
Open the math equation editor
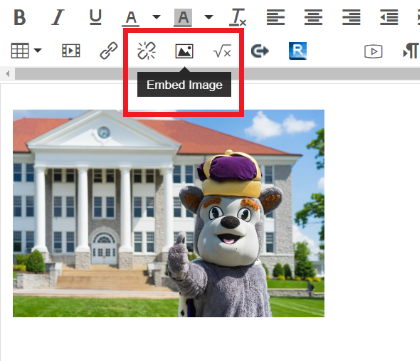(222, 51)
